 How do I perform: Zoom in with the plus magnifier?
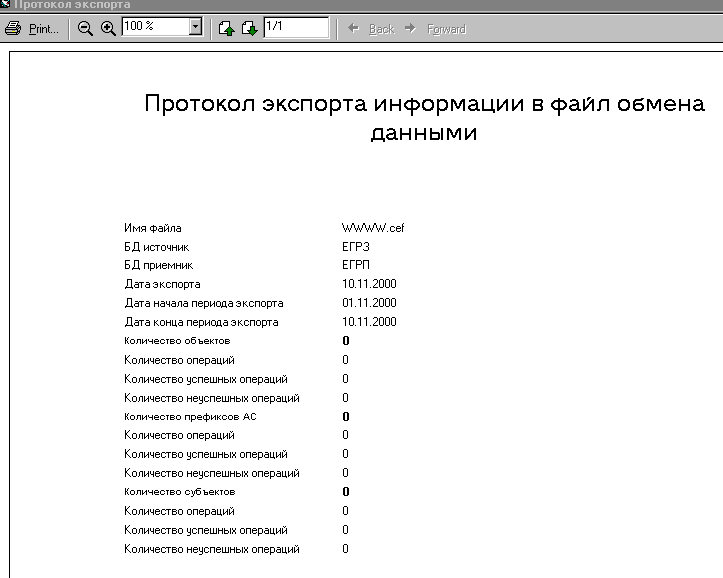tap(108, 29)
